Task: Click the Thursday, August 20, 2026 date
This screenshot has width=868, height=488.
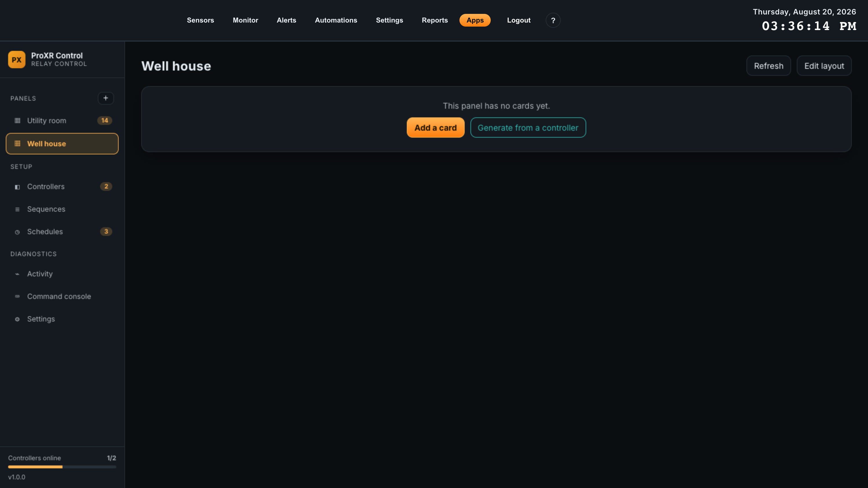Action: pyautogui.click(x=804, y=12)
